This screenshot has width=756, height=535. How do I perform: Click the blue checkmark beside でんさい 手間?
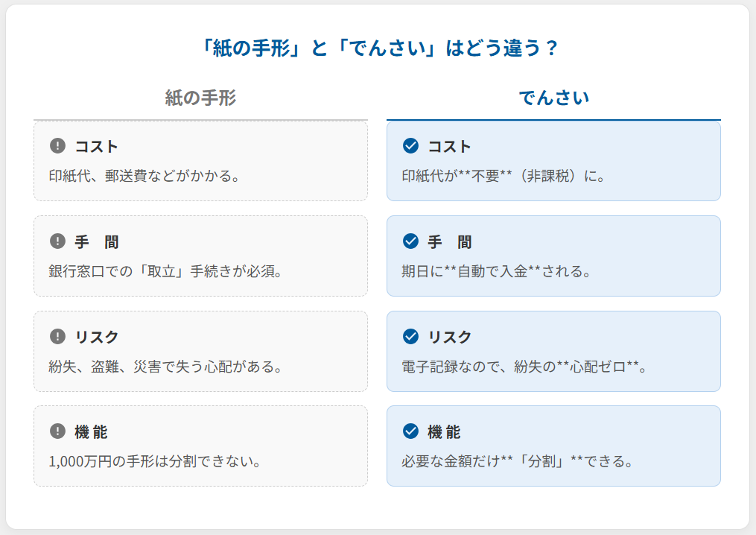pyautogui.click(x=410, y=241)
